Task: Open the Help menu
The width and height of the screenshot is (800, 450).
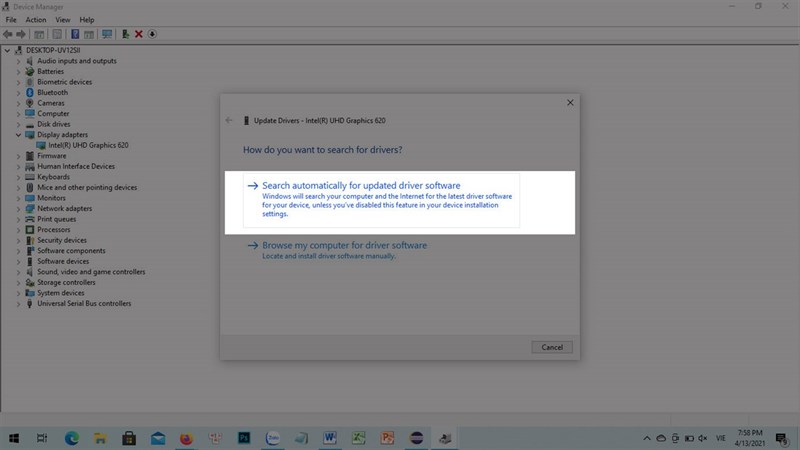Action: coord(87,20)
